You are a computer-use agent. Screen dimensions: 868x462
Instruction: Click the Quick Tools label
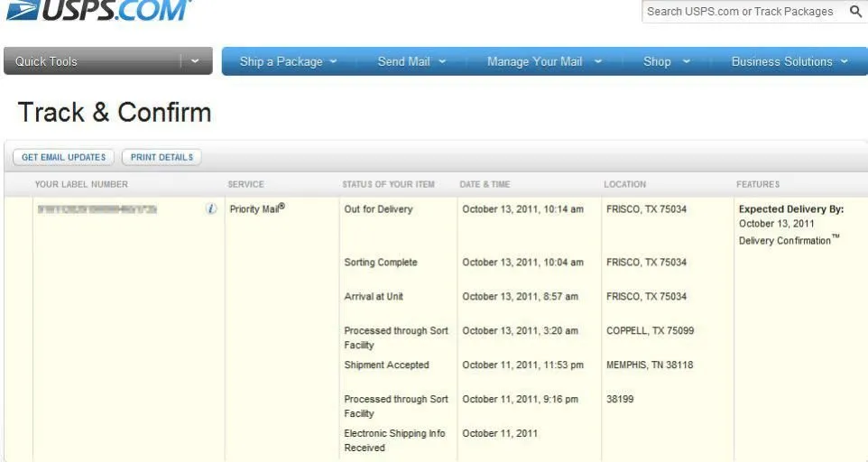(x=47, y=61)
